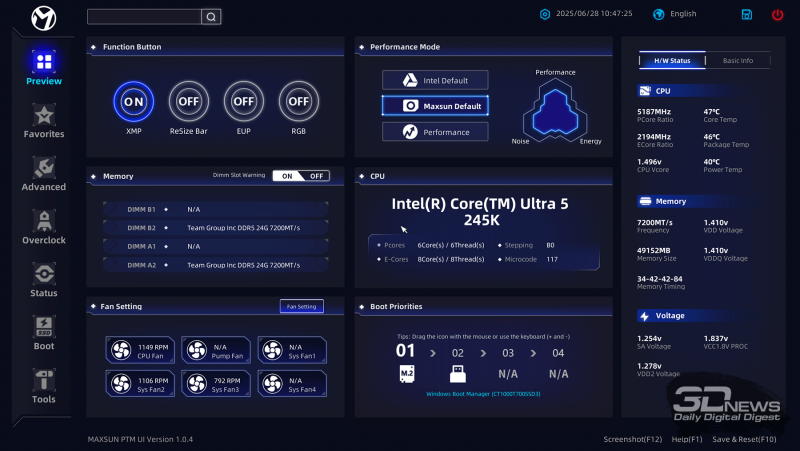Select DIMM B2 Team Group DDR5 row
The width and height of the screenshot is (800, 451).
pyautogui.click(x=215, y=228)
